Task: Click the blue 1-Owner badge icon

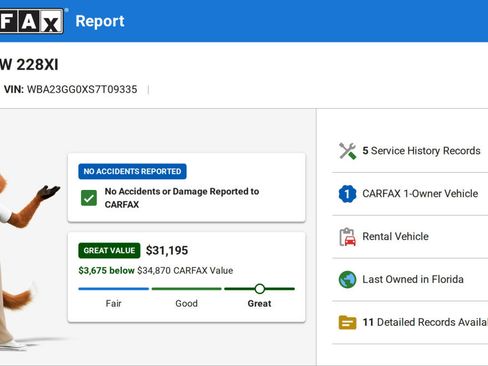Action: click(x=347, y=194)
